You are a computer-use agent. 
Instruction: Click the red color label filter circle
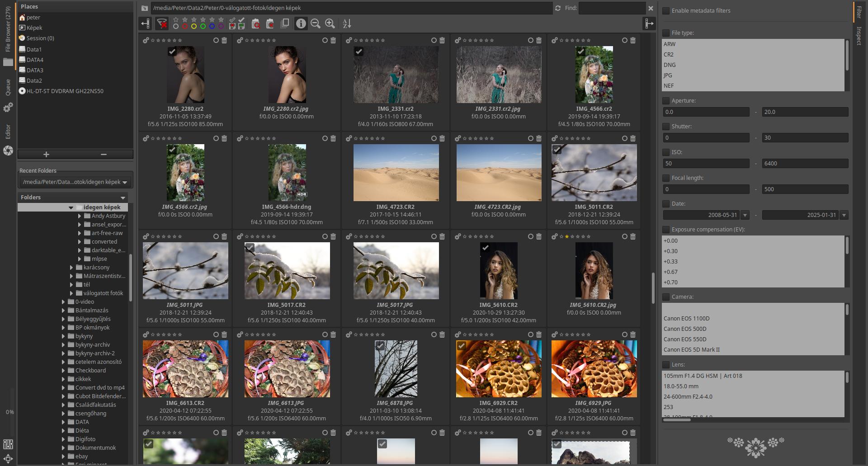pos(185,26)
